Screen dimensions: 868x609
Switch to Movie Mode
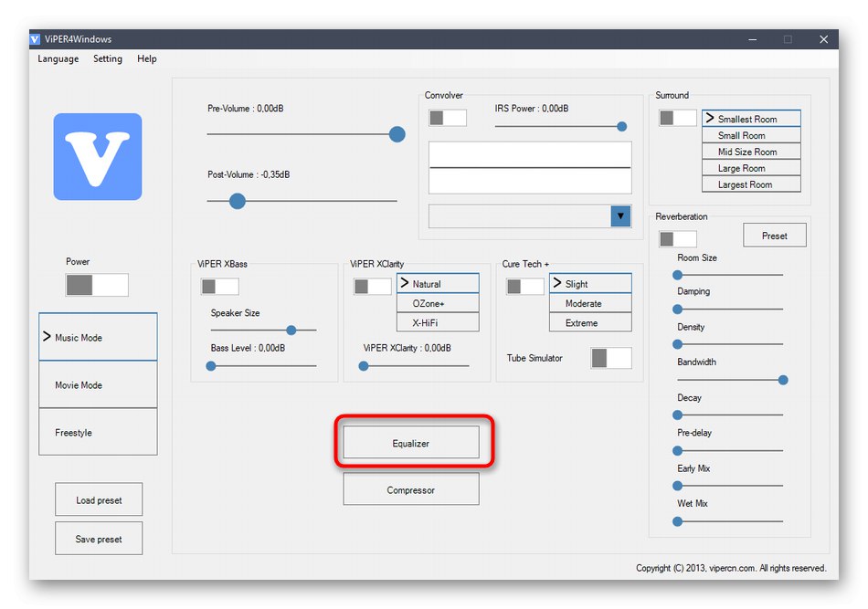click(98, 385)
